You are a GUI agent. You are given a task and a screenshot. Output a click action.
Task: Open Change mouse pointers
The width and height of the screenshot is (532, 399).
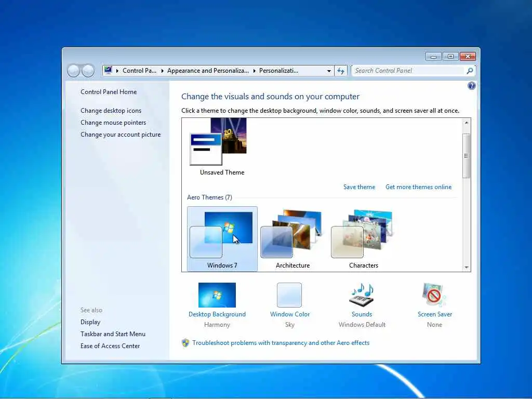point(113,123)
